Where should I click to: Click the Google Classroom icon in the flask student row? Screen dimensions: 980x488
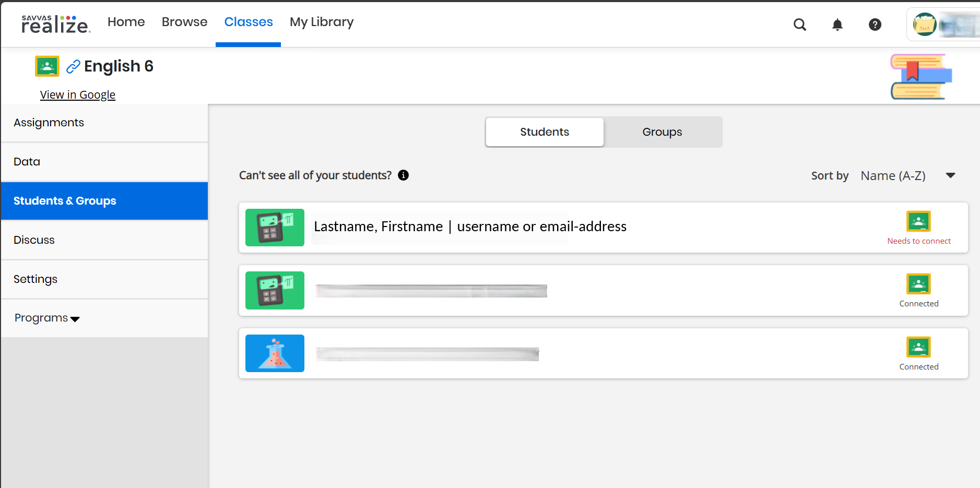pyautogui.click(x=918, y=347)
